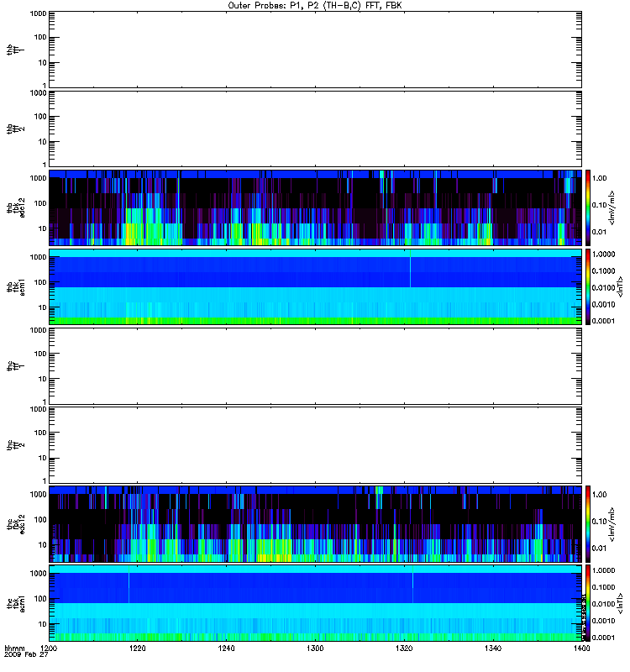The width and height of the screenshot is (630, 672).
Task: Click the "1.0000" label on thb scm1 color bar
Action: (603, 255)
